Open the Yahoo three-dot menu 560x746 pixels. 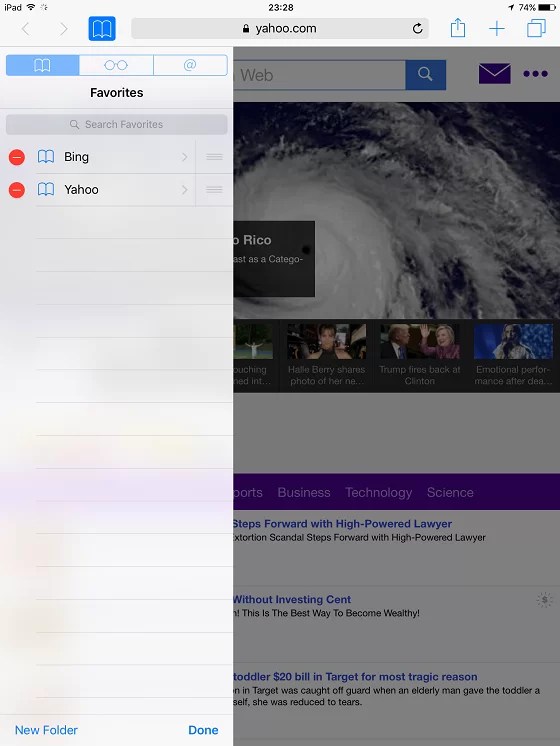535,74
